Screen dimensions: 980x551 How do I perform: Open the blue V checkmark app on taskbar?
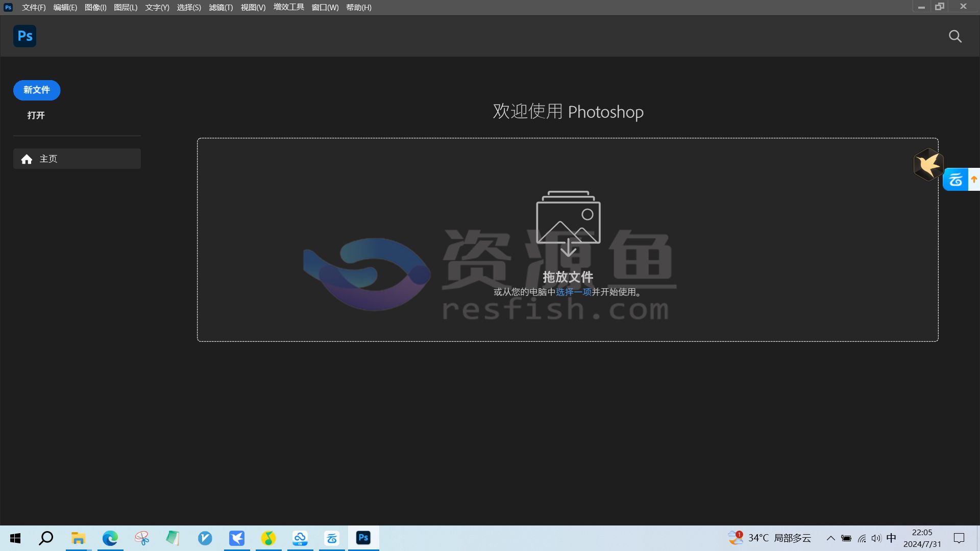click(205, 538)
